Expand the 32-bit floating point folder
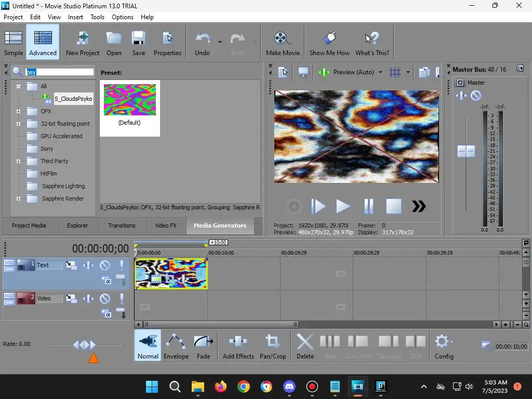 pyautogui.click(x=18, y=124)
